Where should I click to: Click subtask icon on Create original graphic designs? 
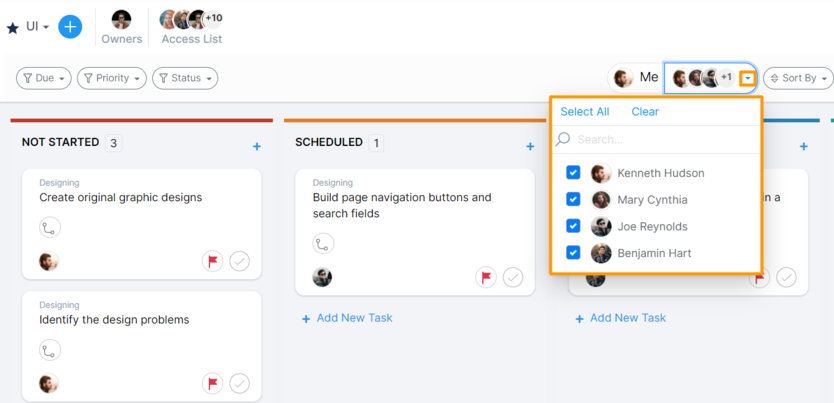point(49,228)
